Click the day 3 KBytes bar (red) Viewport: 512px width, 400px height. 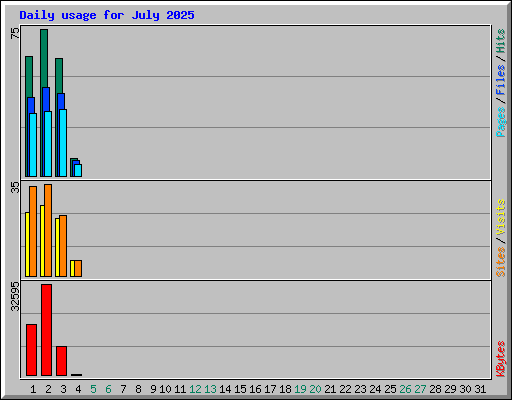tap(61, 361)
